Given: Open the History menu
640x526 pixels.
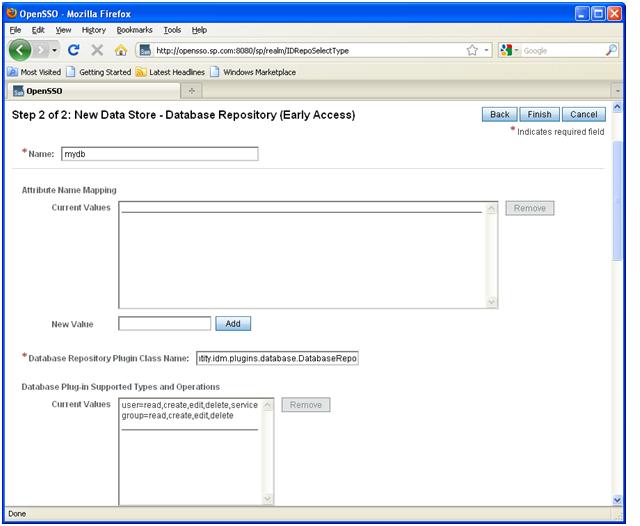Looking at the screenshot, I should (x=93, y=30).
